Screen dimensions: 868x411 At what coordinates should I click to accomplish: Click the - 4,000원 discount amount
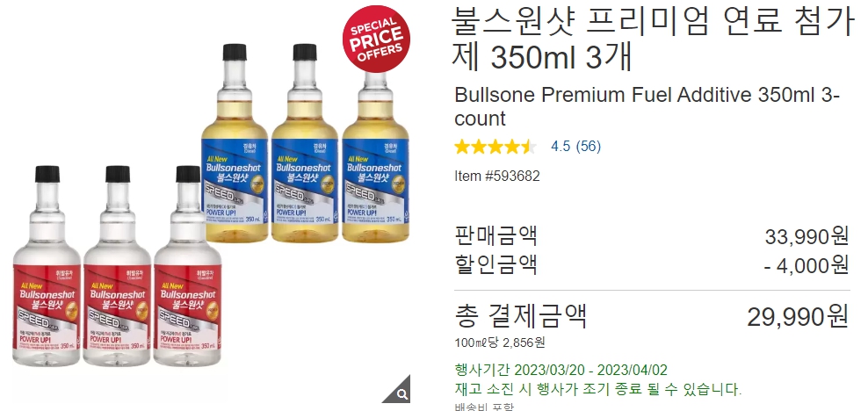807,265
